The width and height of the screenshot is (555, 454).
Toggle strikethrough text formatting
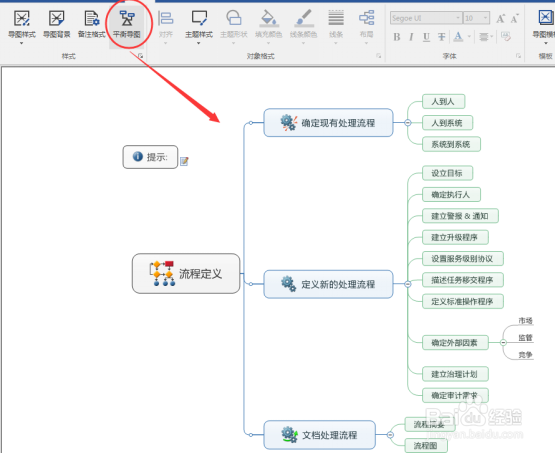[x=441, y=37]
